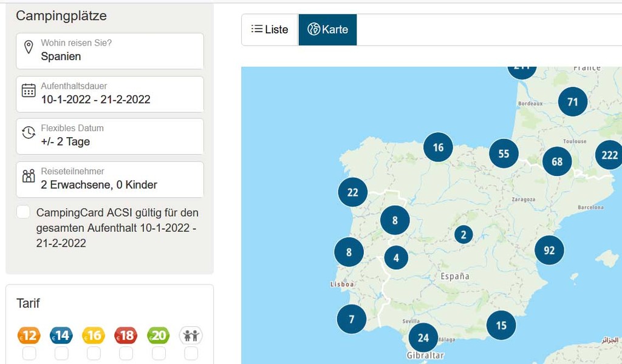Open map cluster 4 on the map
The width and height of the screenshot is (622, 364).
coord(396,257)
